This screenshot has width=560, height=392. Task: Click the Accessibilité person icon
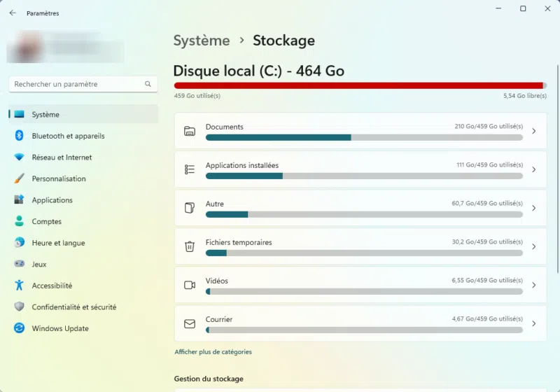click(19, 286)
